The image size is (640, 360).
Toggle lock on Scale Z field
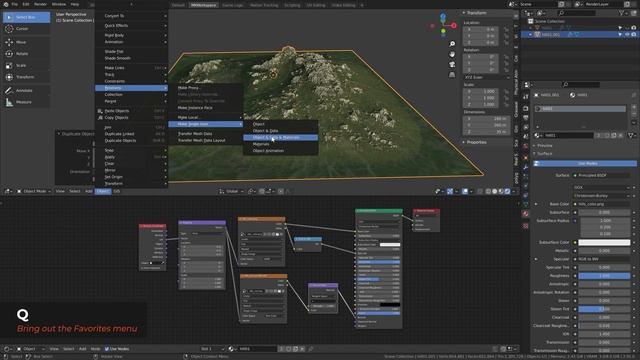[x=506, y=104]
